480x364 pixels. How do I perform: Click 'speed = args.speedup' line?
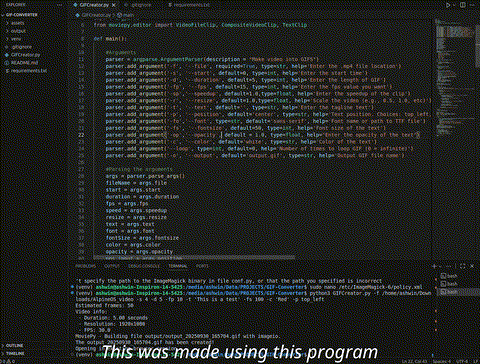pos(136,210)
